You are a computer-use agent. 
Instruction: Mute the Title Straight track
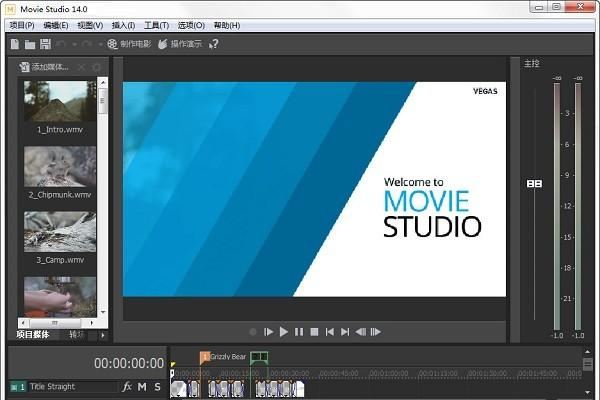tap(142, 386)
